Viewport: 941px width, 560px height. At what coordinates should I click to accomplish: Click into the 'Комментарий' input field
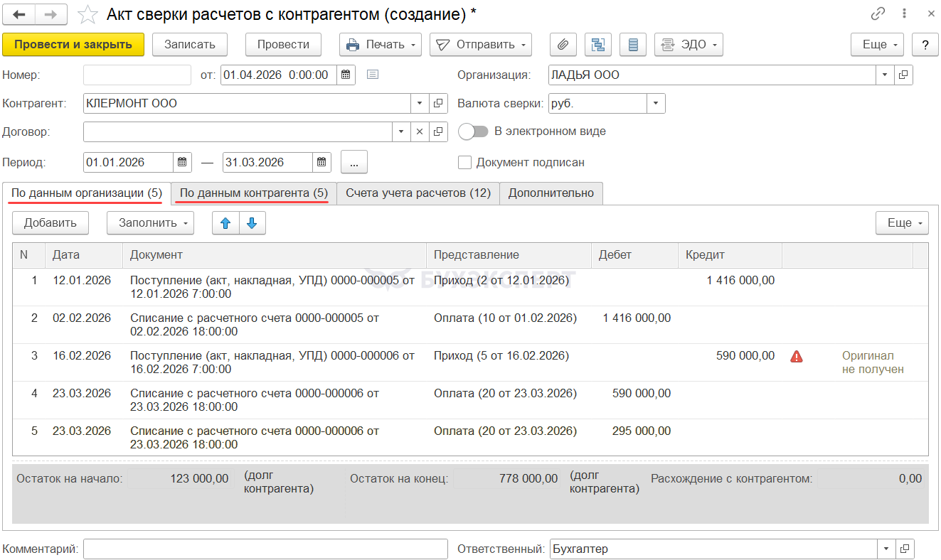tap(265, 549)
